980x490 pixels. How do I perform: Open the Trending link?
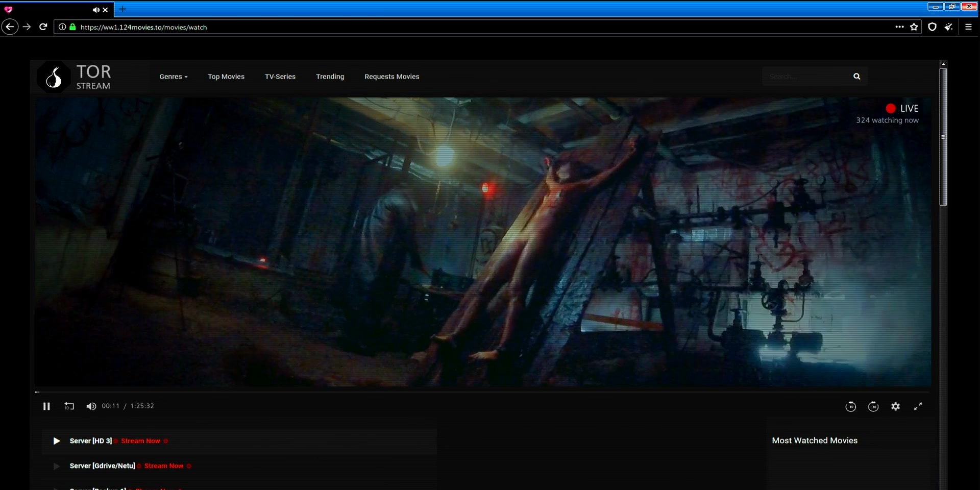click(330, 77)
